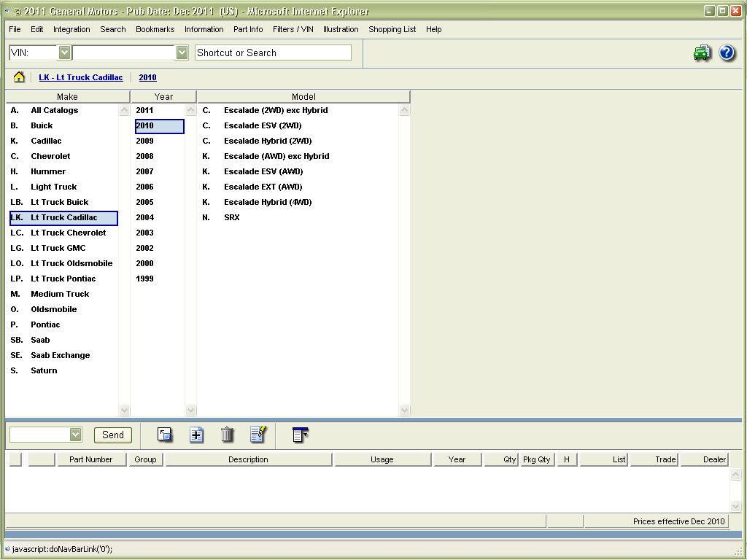This screenshot has height=560, width=747.
Task: Select year 2011
Action: pos(159,110)
